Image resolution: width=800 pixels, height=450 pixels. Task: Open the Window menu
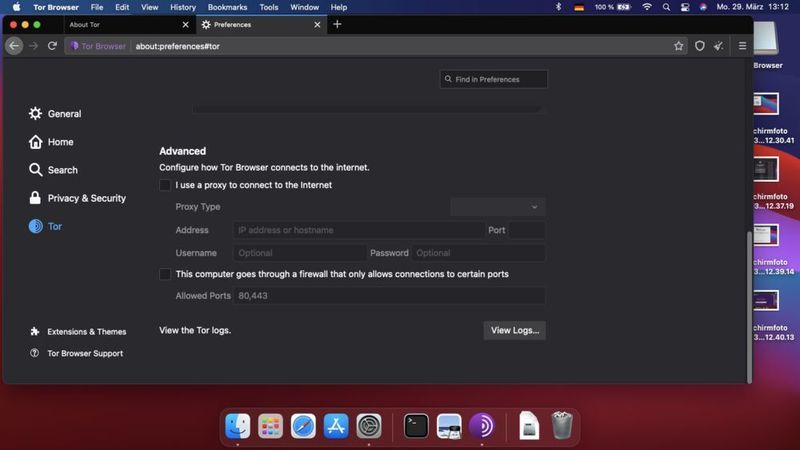click(x=304, y=7)
